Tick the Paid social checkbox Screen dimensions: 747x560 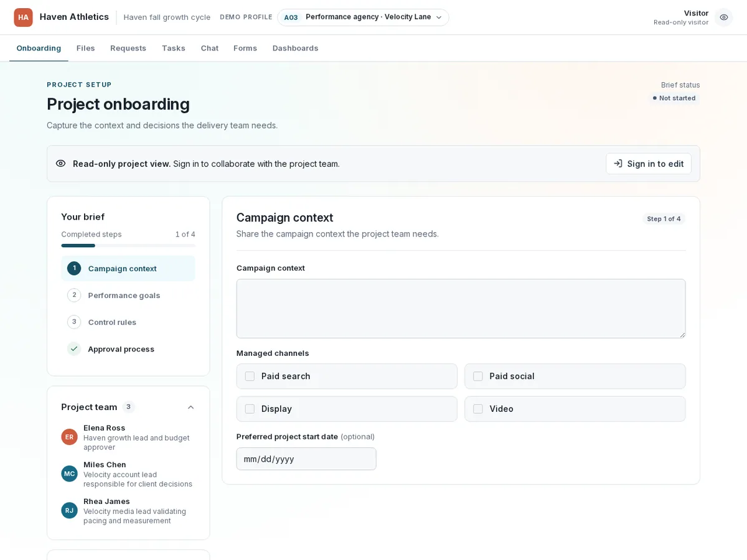click(x=478, y=376)
